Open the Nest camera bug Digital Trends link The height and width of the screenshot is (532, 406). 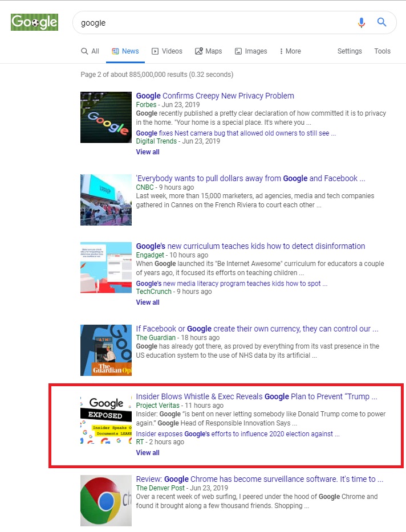coord(236,133)
